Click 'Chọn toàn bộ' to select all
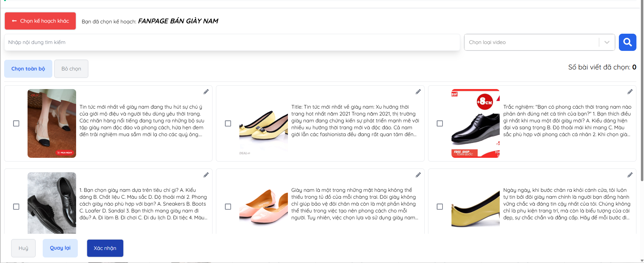 pos(28,69)
